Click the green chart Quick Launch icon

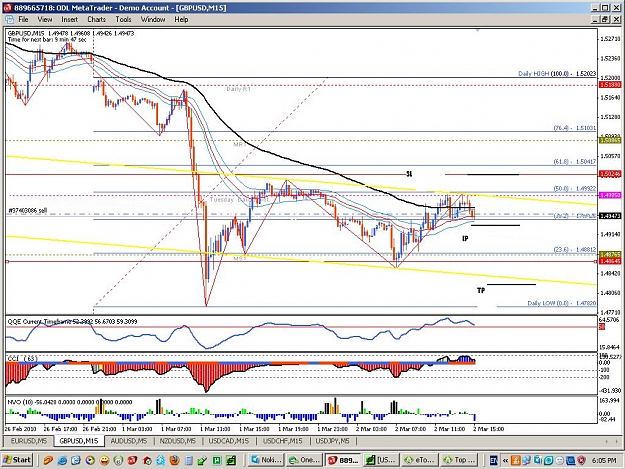tap(231, 460)
